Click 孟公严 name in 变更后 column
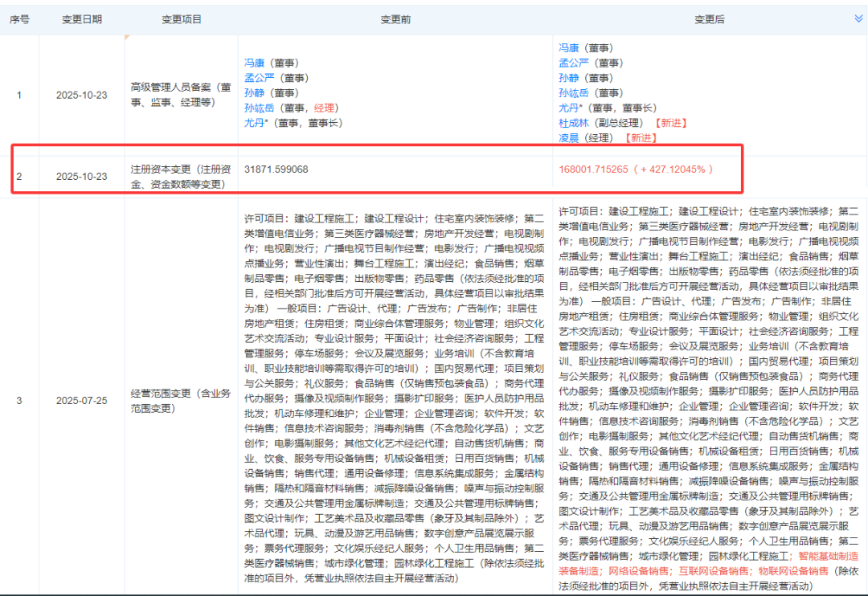Image resolution: width=868 pixels, height=596 pixels. (x=574, y=63)
